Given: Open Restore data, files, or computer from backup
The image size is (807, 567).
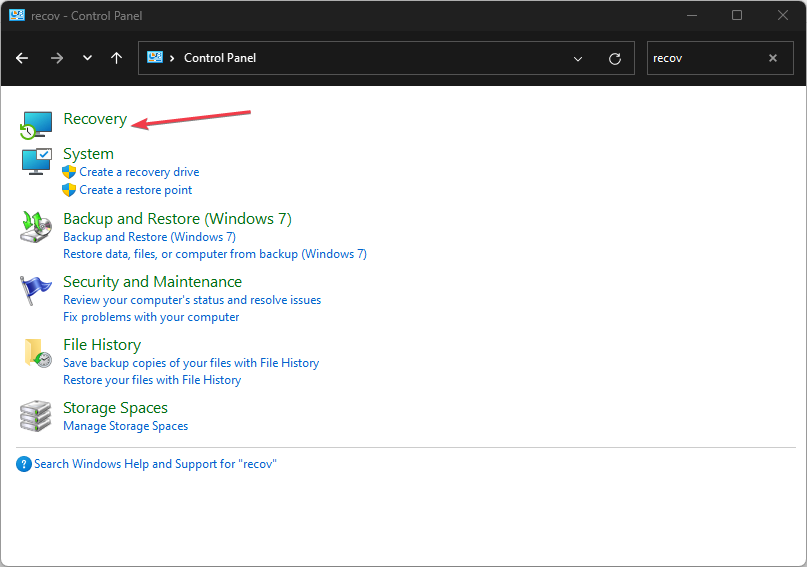Looking at the screenshot, I should coord(215,254).
